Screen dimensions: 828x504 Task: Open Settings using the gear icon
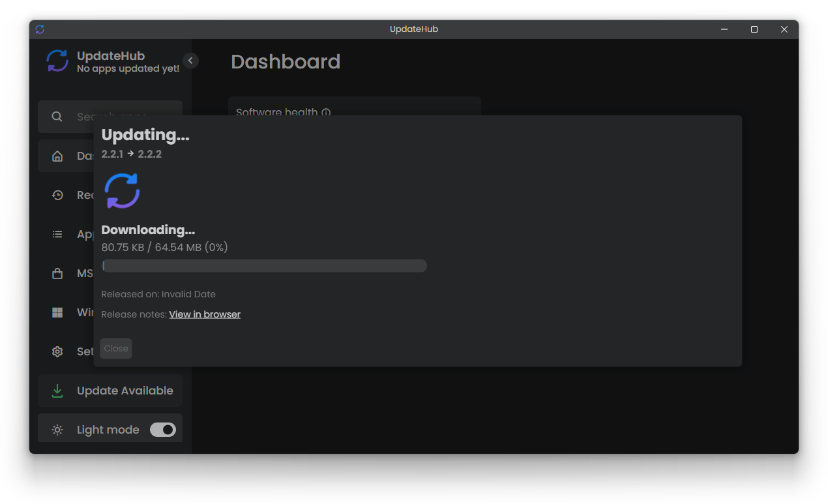click(x=57, y=351)
